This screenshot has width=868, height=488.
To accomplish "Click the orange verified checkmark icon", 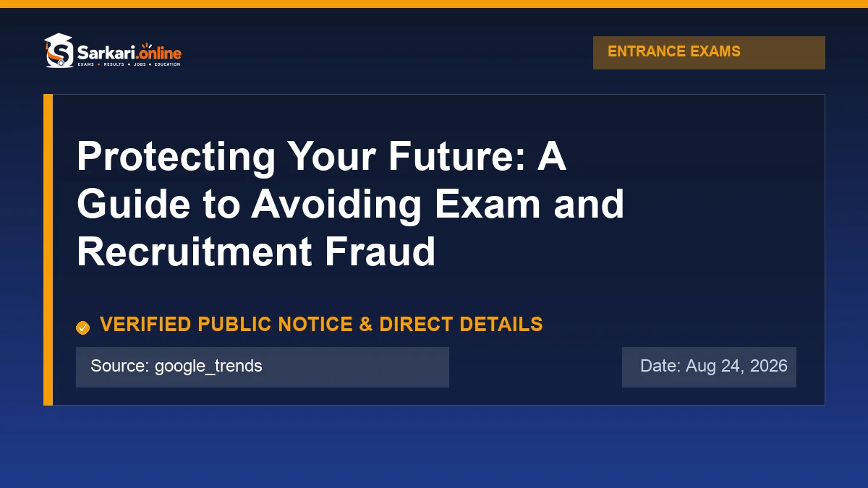I will click(82, 328).
